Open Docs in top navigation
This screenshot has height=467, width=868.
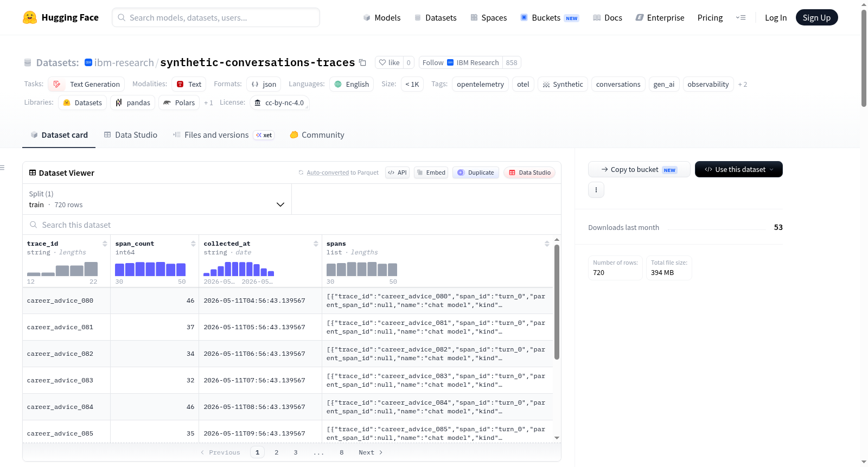[x=607, y=18]
